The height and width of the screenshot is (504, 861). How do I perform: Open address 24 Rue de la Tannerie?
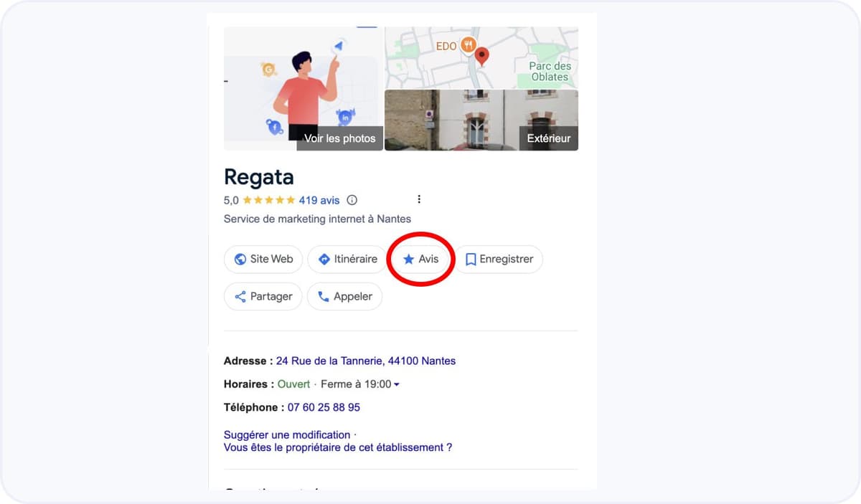coord(365,361)
